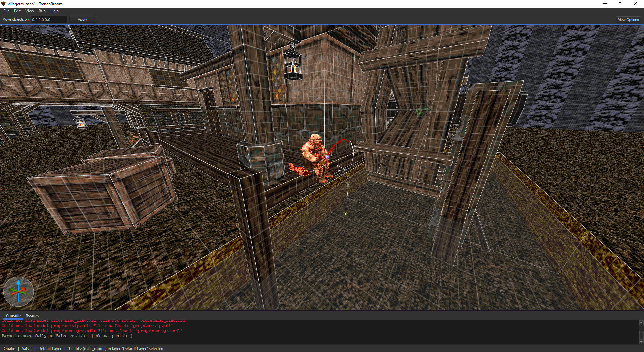644x352 pixels.
Task: Switch to the Issues tab
Action: tap(32, 316)
